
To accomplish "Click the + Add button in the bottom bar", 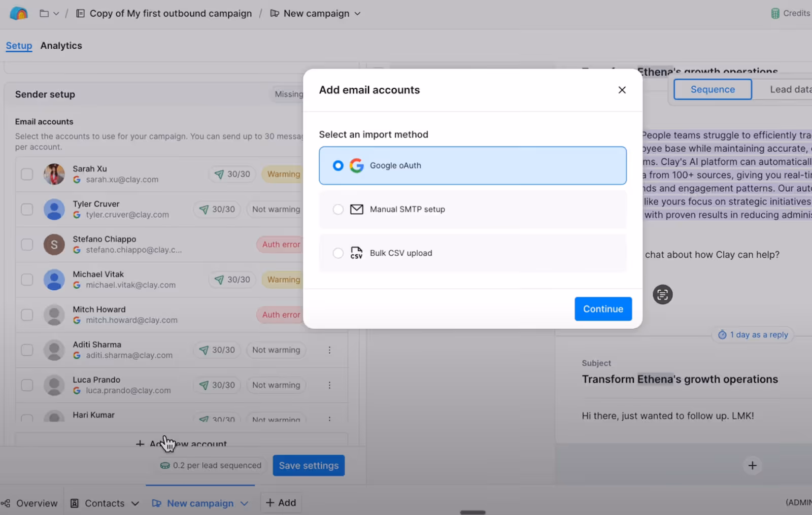I will 281,502.
